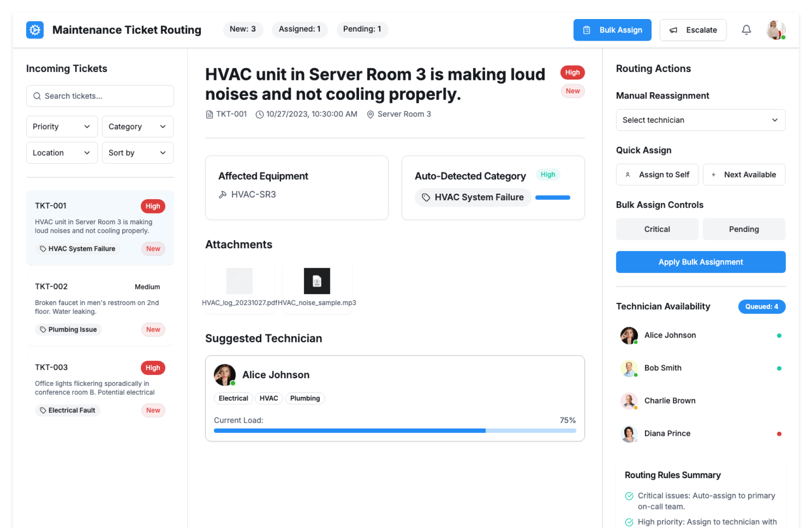Toggle the Critical bulk assign option
Viewport: 812px width, 528px height.
coord(657,229)
